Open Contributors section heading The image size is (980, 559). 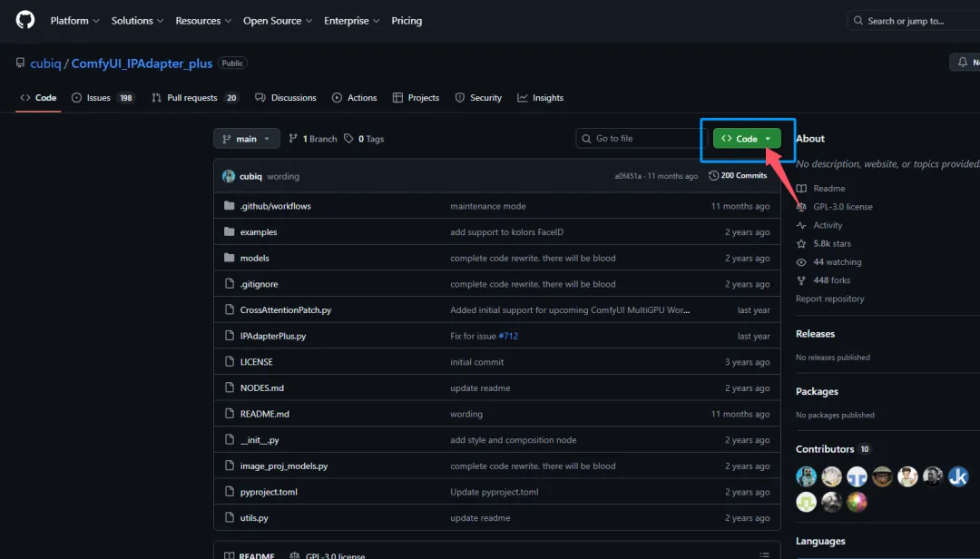[832, 449]
